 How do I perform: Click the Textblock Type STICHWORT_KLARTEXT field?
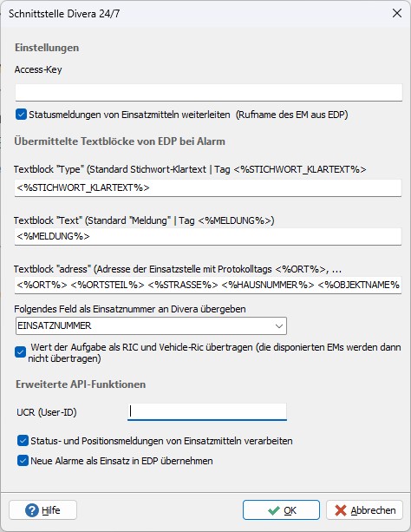[208, 188]
